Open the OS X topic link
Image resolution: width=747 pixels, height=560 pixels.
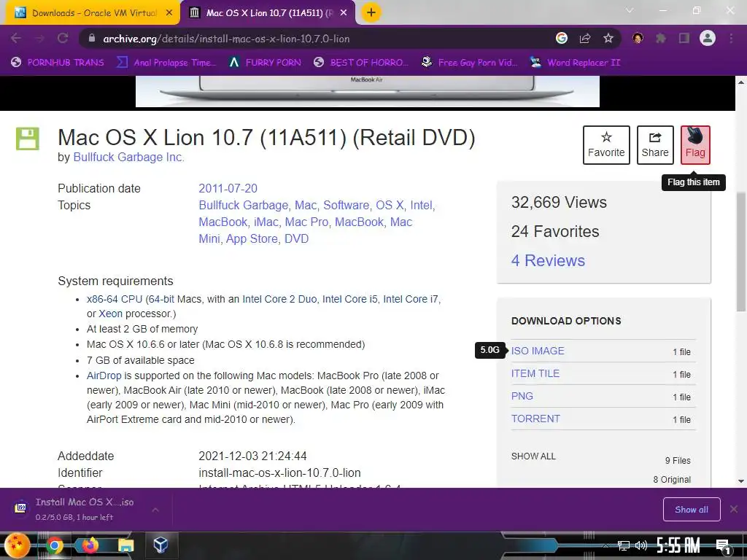[390, 205]
